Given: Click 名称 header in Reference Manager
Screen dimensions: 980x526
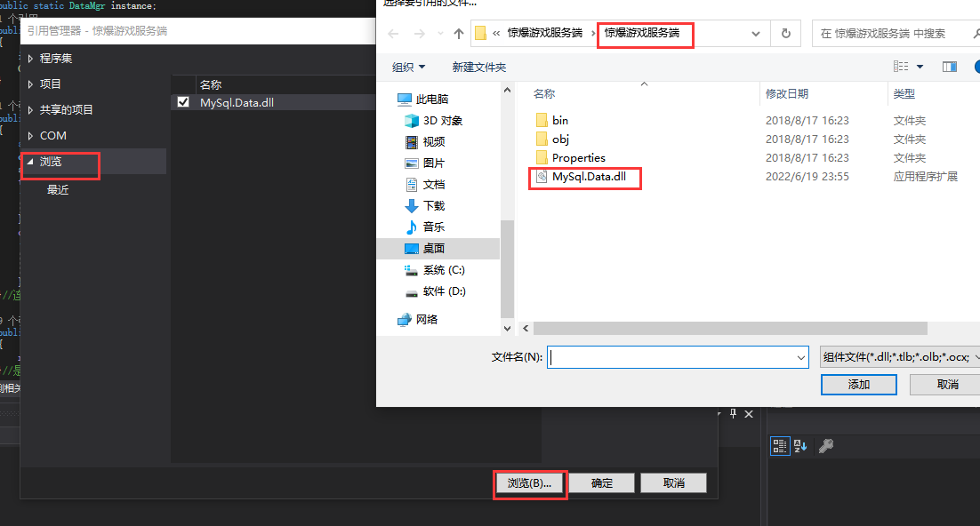Looking at the screenshot, I should [211, 84].
